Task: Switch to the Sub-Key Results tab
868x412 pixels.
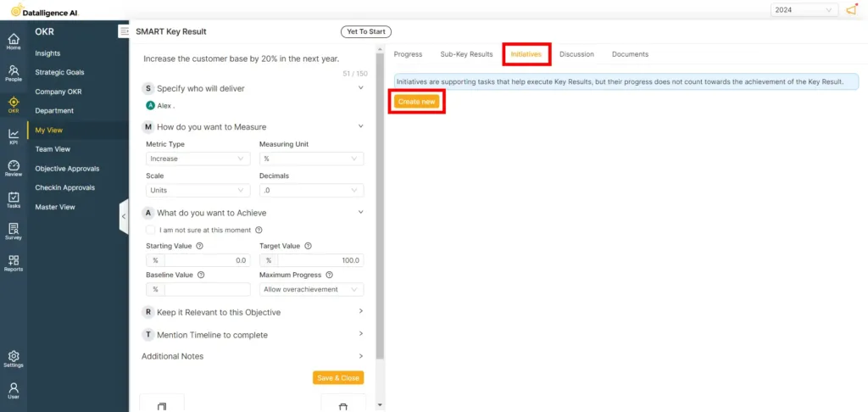Action: (467, 54)
